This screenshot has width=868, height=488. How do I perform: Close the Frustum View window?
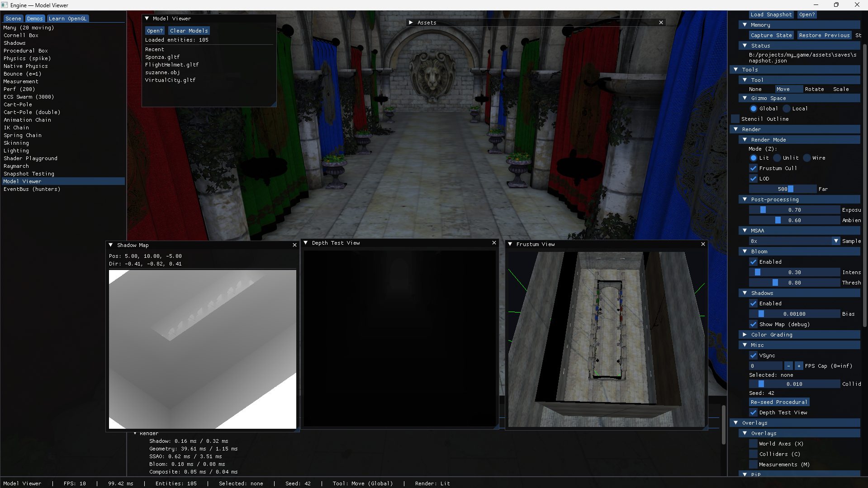tap(703, 244)
